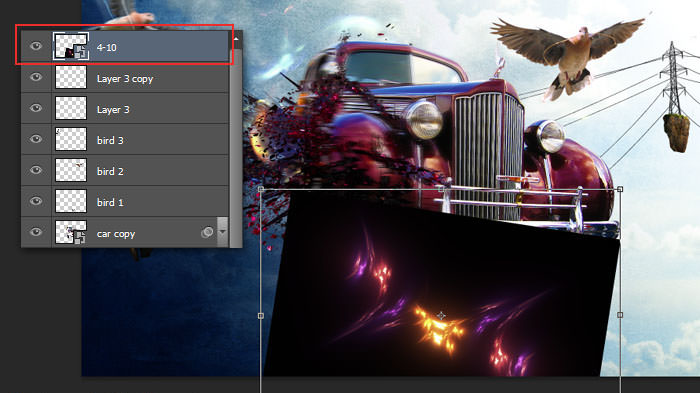
Task: Click the left-middle transform handle
Action: tap(261, 316)
